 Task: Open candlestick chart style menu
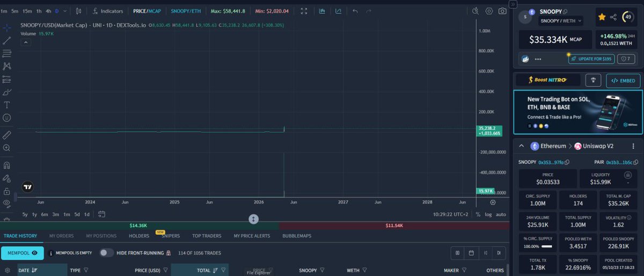click(x=78, y=11)
